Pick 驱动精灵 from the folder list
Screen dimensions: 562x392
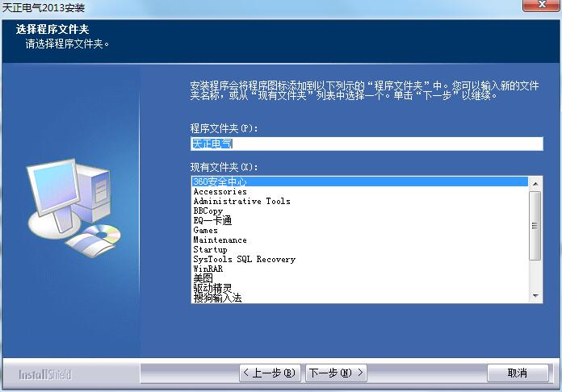coord(212,289)
